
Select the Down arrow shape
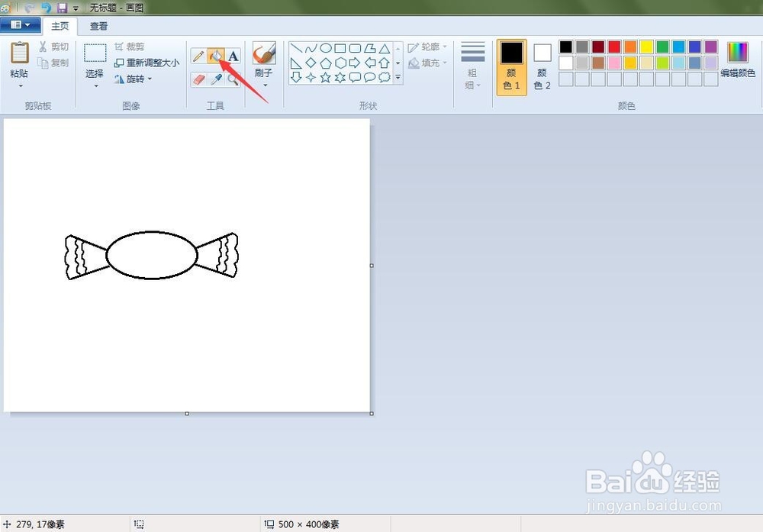click(296, 77)
